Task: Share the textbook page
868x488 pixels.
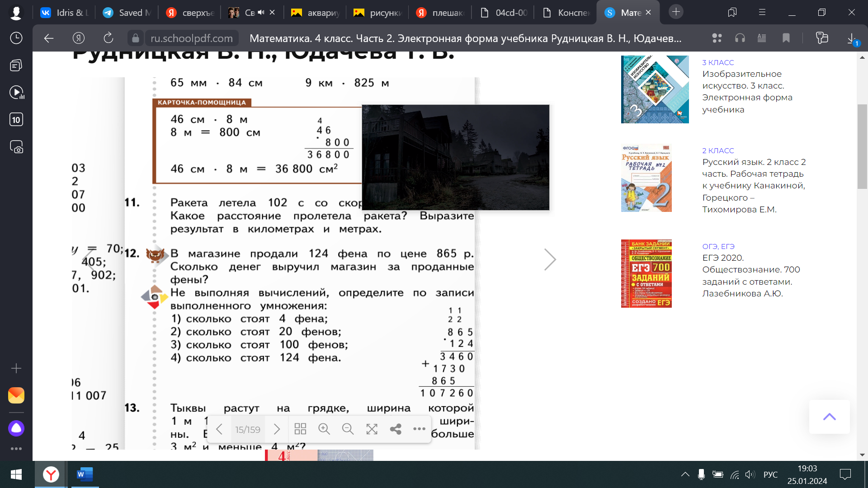Action: 396,429
